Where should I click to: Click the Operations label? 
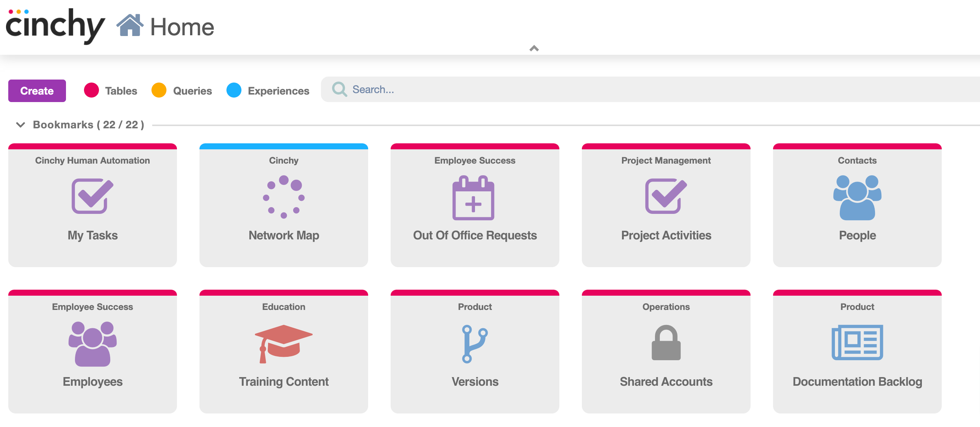click(x=666, y=307)
